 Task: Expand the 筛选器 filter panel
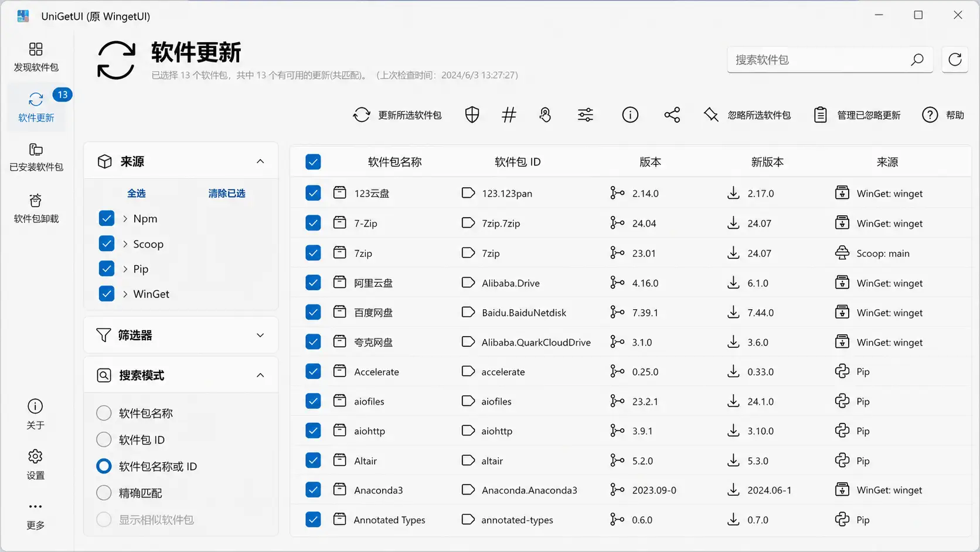[x=260, y=335]
